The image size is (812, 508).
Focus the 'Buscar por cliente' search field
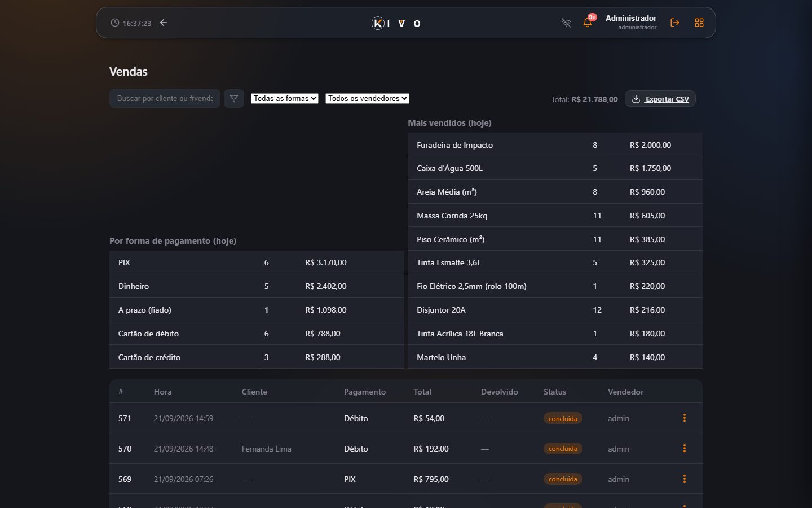(165, 98)
